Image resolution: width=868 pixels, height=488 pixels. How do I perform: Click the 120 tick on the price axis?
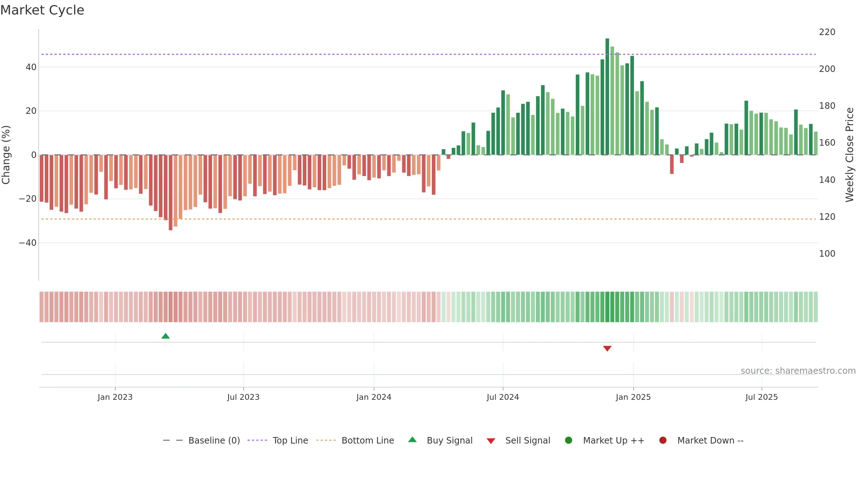click(827, 217)
